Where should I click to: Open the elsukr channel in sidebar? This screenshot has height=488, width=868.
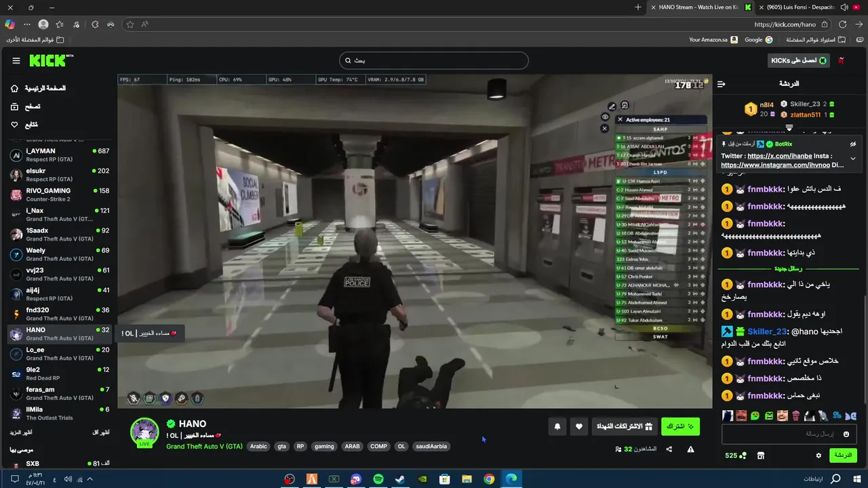point(58,175)
